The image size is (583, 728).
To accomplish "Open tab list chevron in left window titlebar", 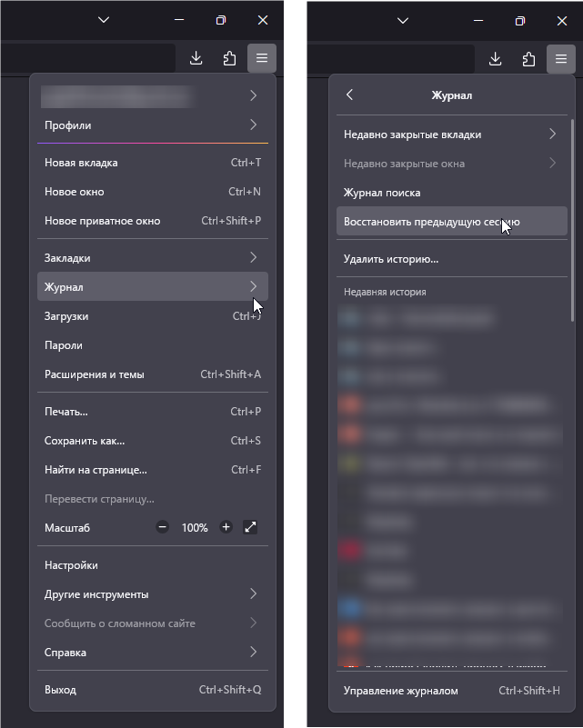I will point(104,20).
